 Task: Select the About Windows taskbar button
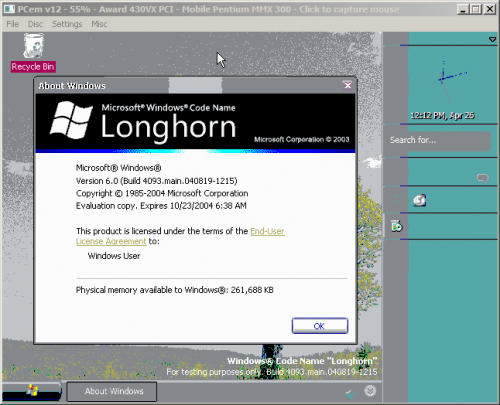click(112, 391)
